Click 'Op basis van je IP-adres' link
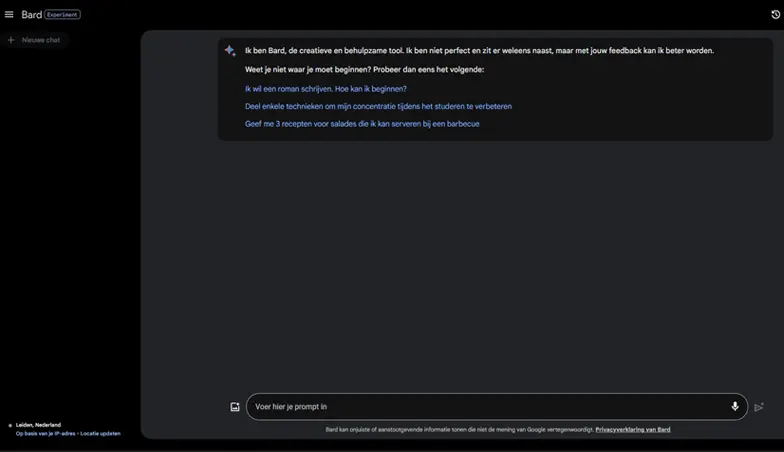The width and height of the screenshot is (784, 452). [x=46, y=434]
